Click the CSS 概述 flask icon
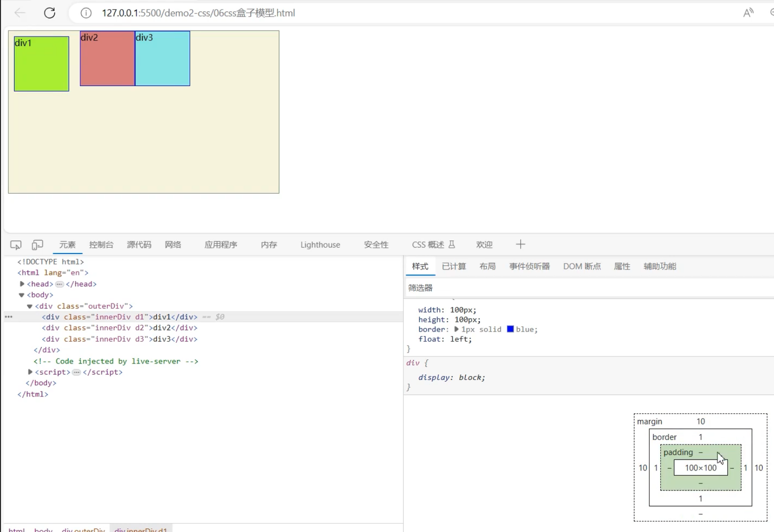Image resolution: width=774 pixels, height=532 pixels. click(452, 244)
